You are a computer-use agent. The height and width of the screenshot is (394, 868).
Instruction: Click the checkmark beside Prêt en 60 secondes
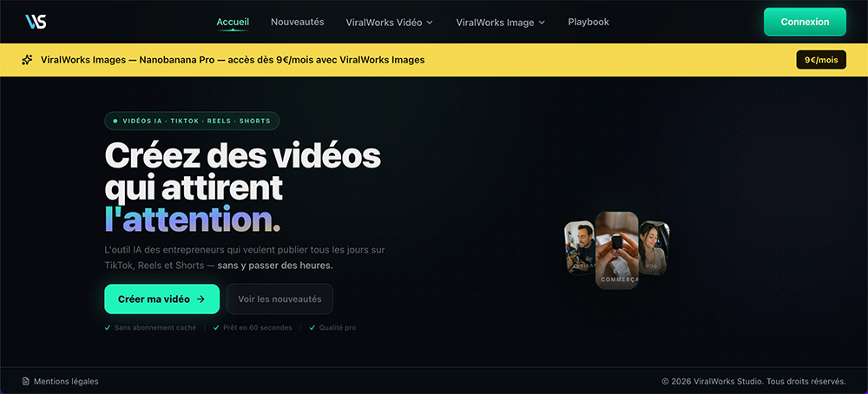(216, 327)
